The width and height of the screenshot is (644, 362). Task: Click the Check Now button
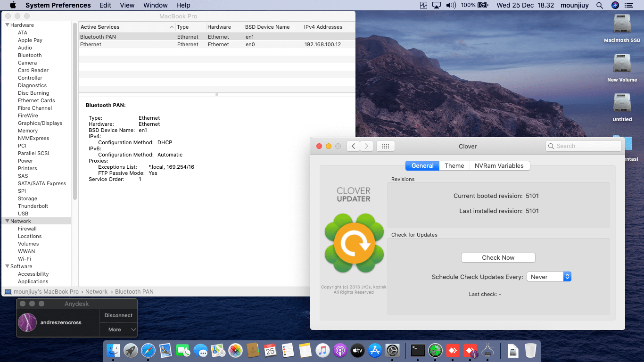(498, 257)
